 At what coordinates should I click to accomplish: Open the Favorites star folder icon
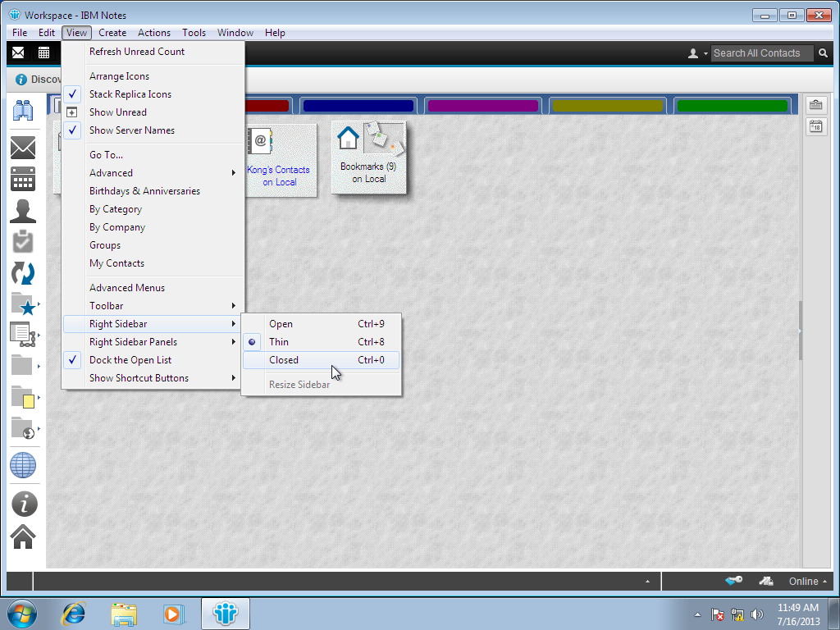pos(23,304)
